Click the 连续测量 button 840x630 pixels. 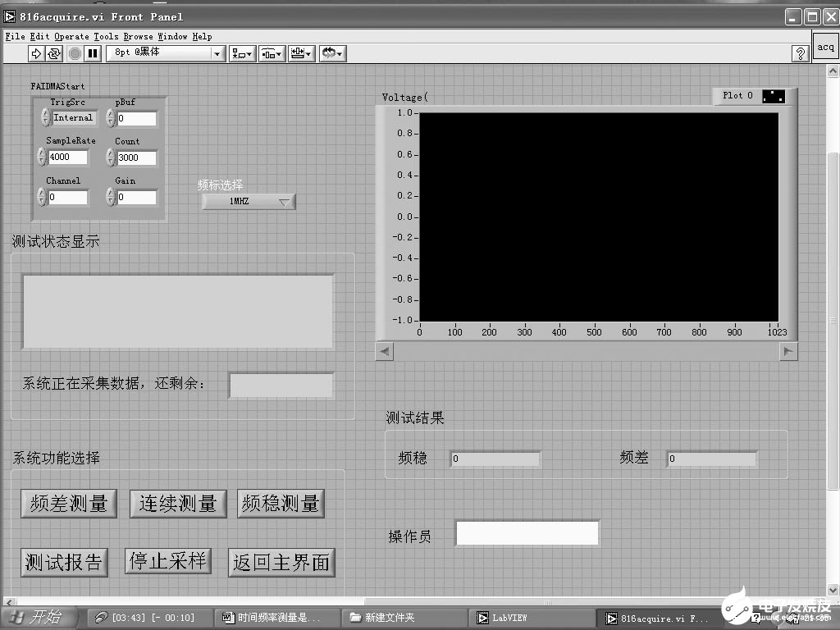[x=178, y=504]
